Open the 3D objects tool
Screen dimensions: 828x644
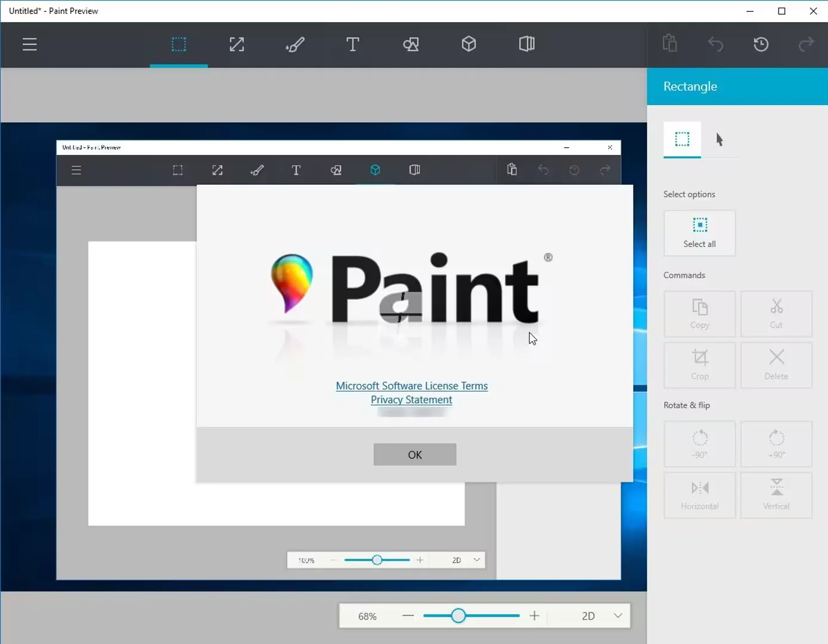pos(469,45)
